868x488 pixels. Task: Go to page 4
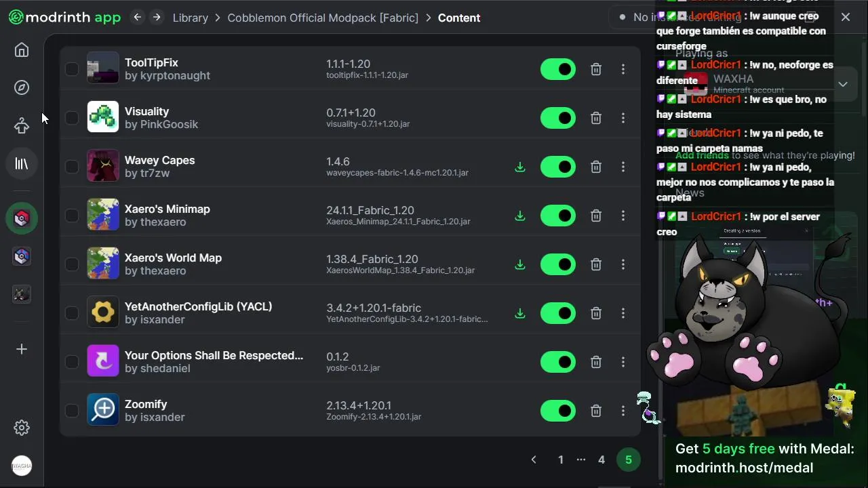tap(601, 460)
